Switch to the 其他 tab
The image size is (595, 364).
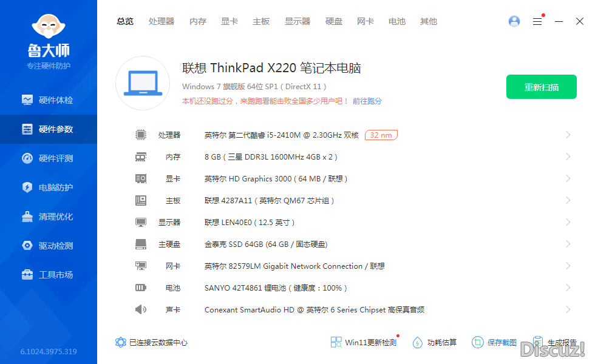coord(429,21)
